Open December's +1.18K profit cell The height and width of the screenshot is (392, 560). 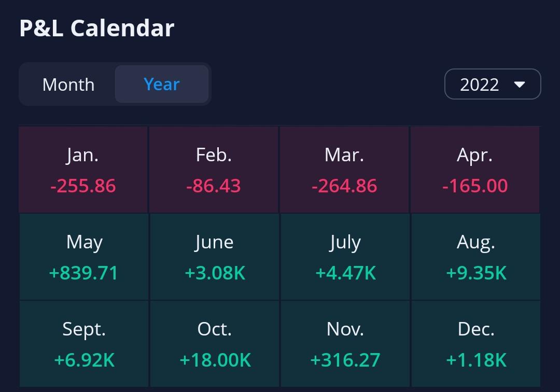[476, 343]
